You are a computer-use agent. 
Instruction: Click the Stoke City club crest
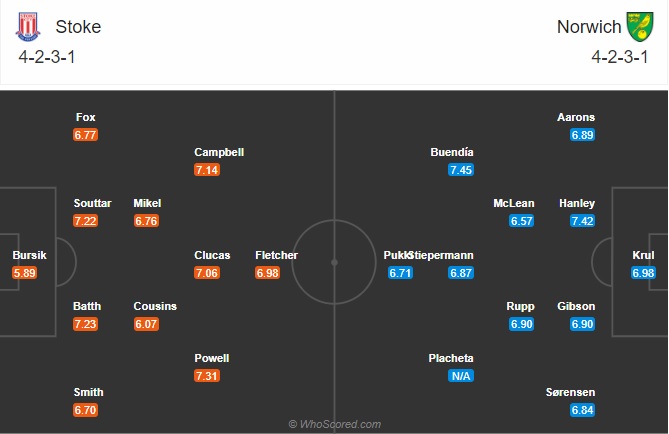(x=28, y=26)
